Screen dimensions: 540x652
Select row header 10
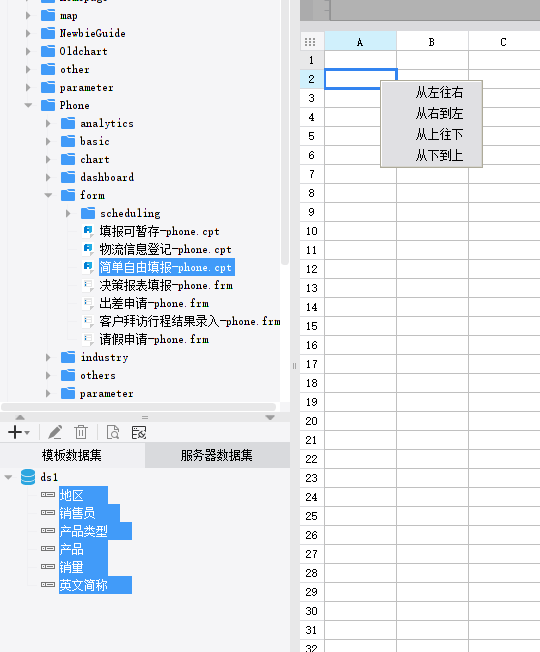(x=312, y=231)
